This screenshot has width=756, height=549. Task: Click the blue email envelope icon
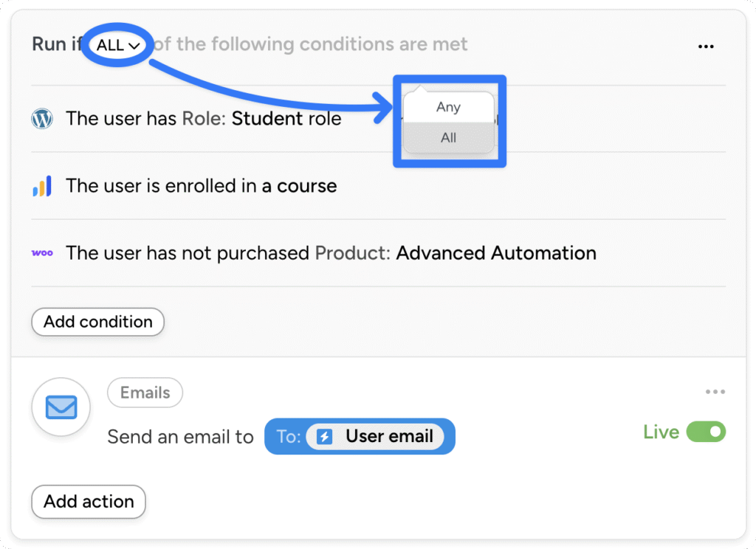point(61,407)
